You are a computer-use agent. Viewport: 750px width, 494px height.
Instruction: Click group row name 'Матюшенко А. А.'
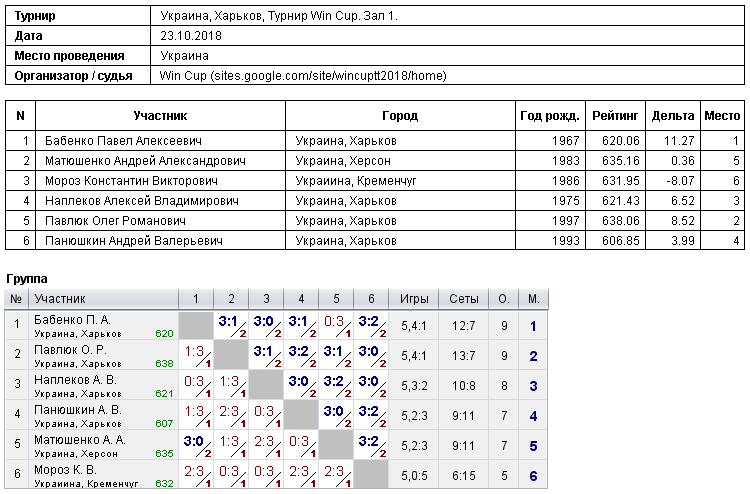[80, 440]
